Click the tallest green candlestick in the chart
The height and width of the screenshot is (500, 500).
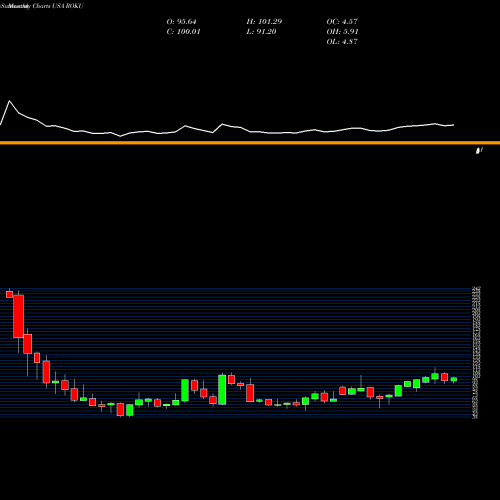click(x=222, y=390)
